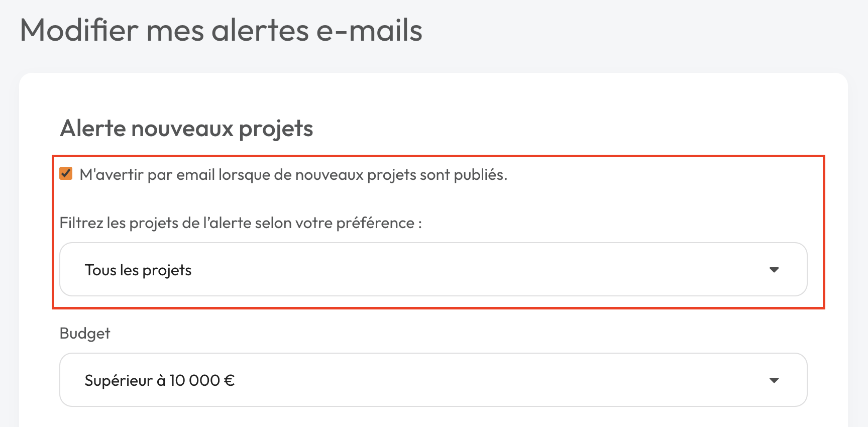Click the word "préférence" in the filter label
868x427 pixels.
(375, 223)
